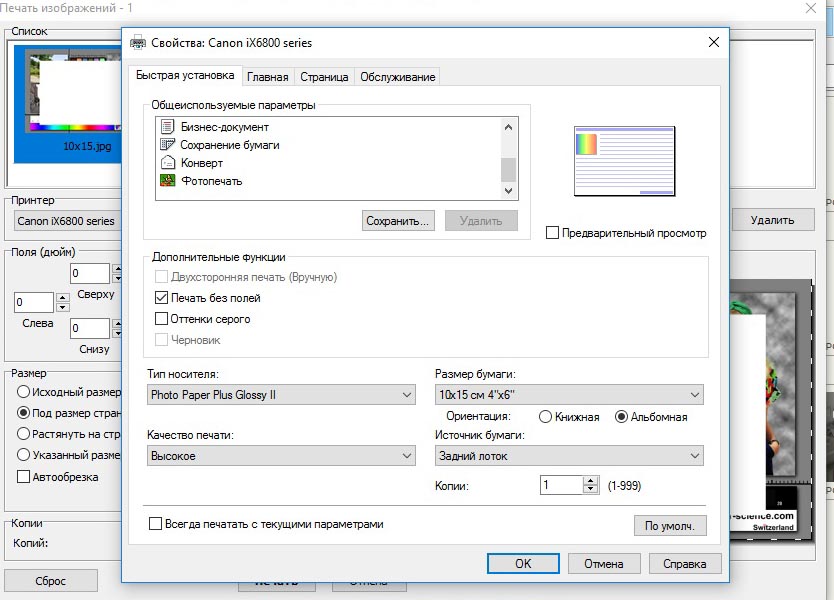Screen dimensions: 834x600
Task: Select the Сохранение бумаги preset icon
Action: (x=168, y=145)
